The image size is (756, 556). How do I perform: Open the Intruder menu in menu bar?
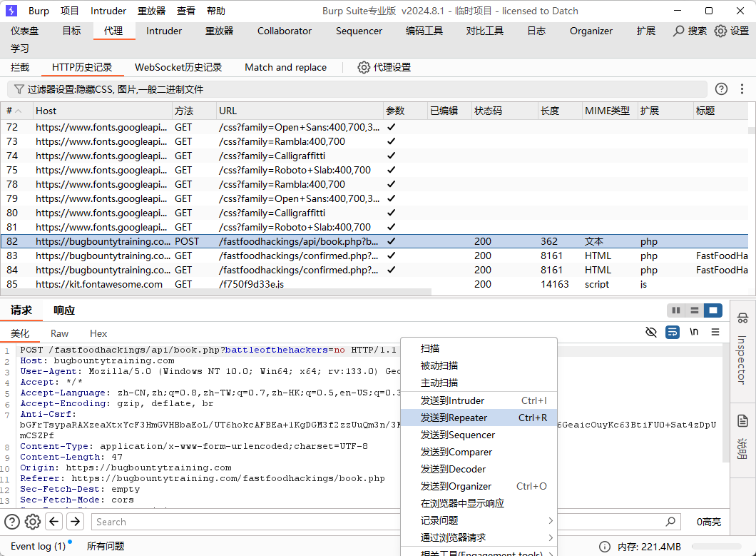pos(108,11)
